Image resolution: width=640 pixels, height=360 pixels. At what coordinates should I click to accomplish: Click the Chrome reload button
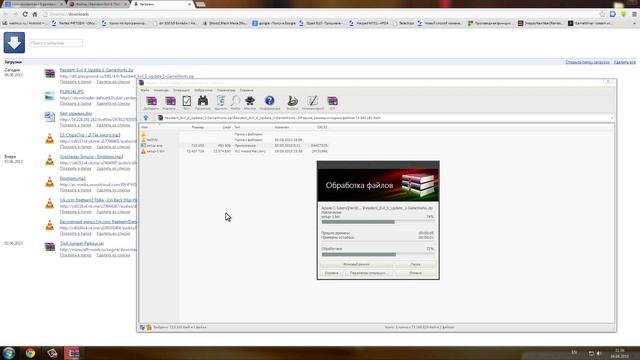(x=25, y=14)
